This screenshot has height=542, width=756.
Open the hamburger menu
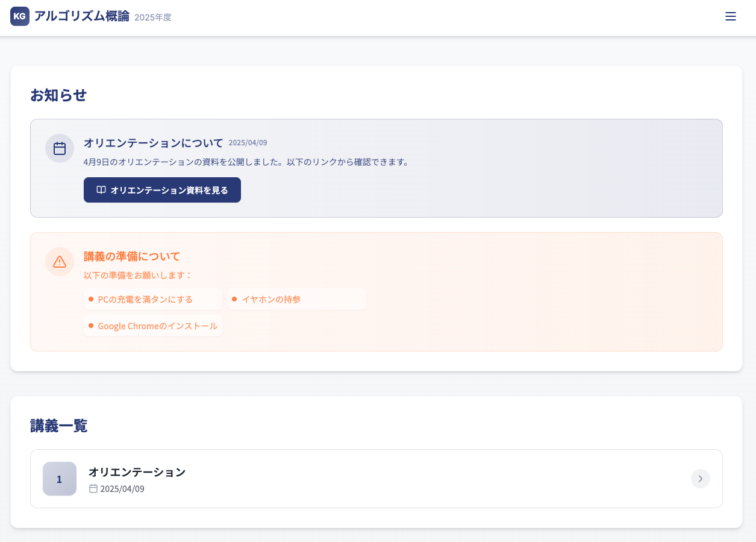(x=730, y=16)
